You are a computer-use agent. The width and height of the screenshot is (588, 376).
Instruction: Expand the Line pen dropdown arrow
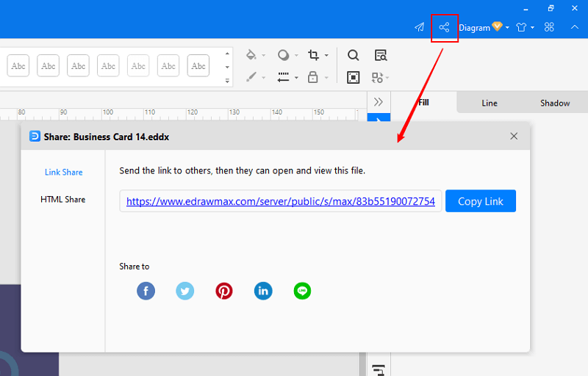click(264, 78)
